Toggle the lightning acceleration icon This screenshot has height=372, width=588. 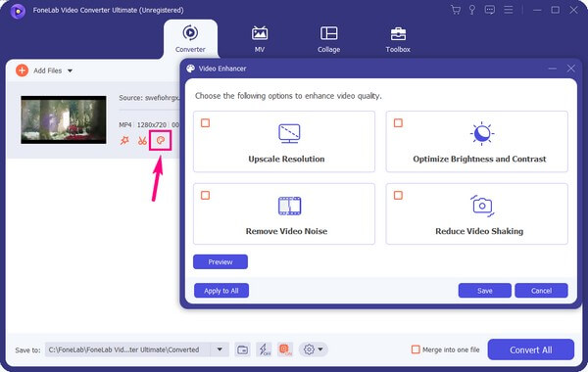point(265,349)
